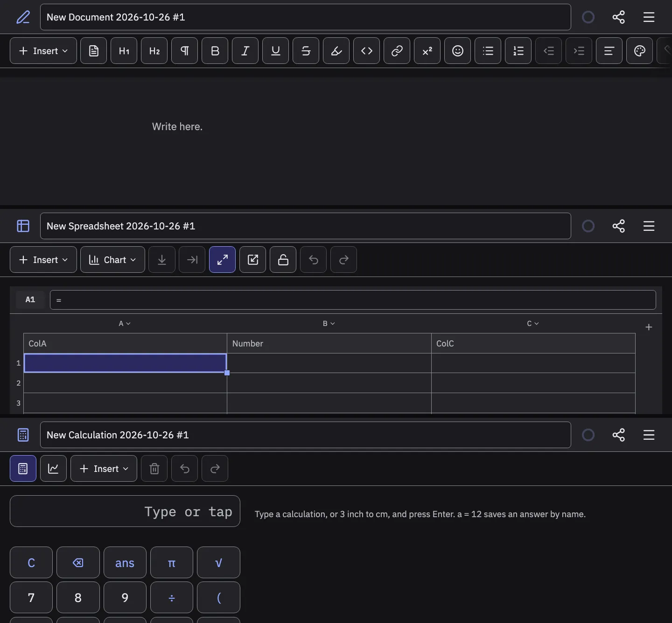Create a numbered list

518,51
